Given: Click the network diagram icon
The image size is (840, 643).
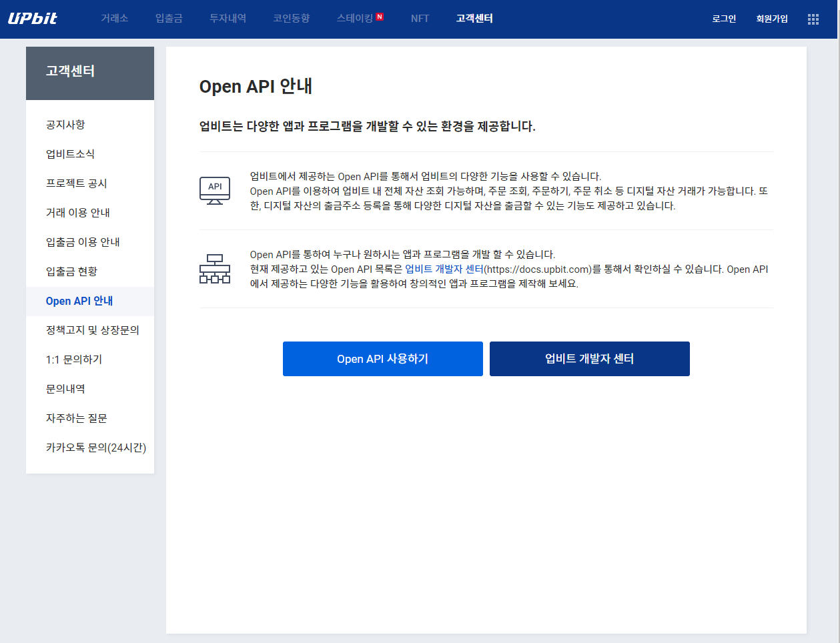Looking at the screenshot, I should [215, 269].
